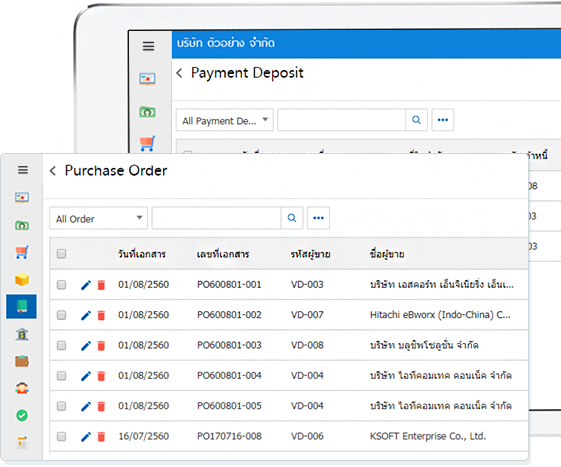Screen dimensions: 561x467
Task: Click bottom orange document icon in sidebar
Action: coord(22,442)
